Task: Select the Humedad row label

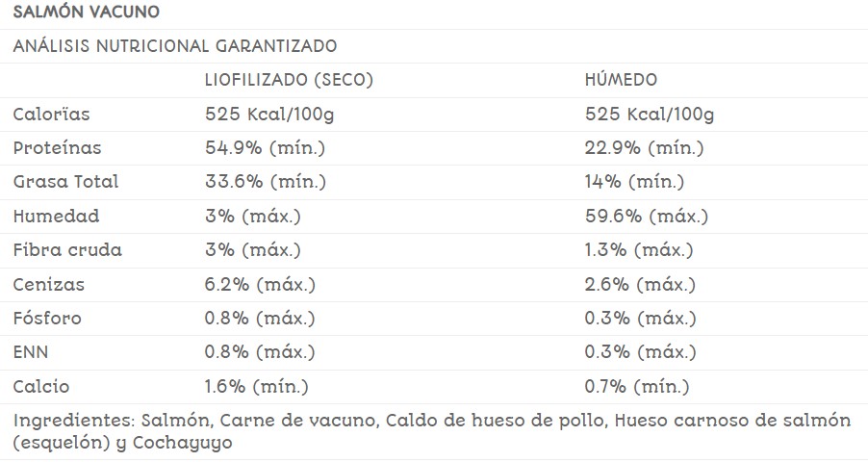Action: [x=56, y=217]
